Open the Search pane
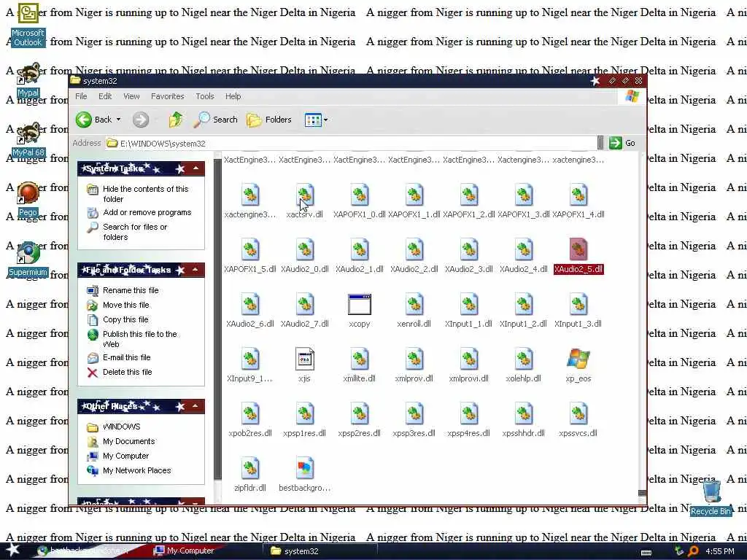 click(215, 120)
